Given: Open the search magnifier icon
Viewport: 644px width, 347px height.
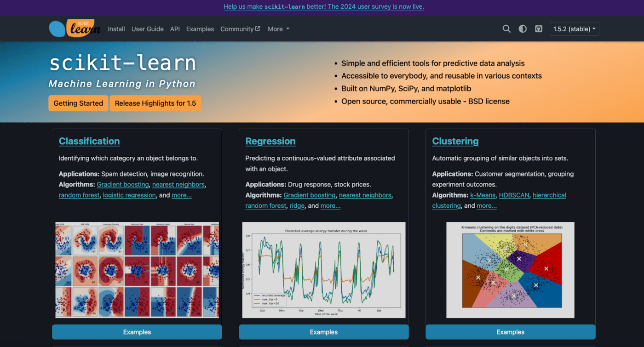Looking at the screenshot, I should pyautogui.click(x=506, y=29).
